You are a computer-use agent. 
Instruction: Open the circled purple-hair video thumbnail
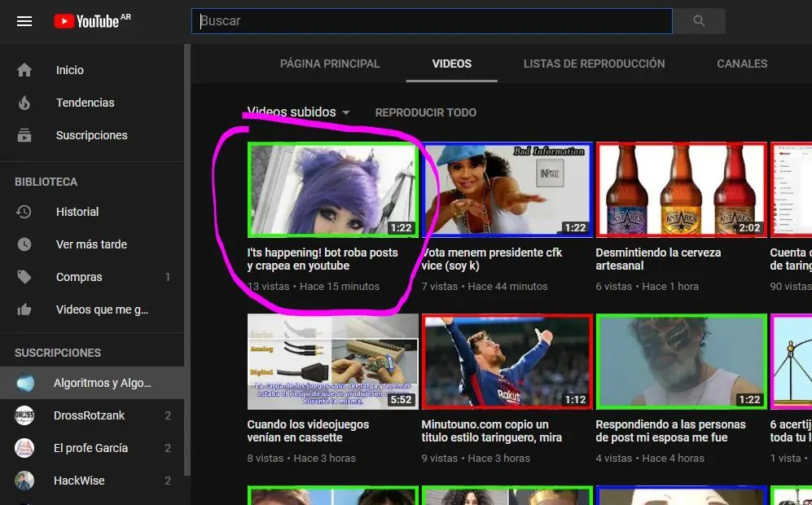tap(332, 190)
